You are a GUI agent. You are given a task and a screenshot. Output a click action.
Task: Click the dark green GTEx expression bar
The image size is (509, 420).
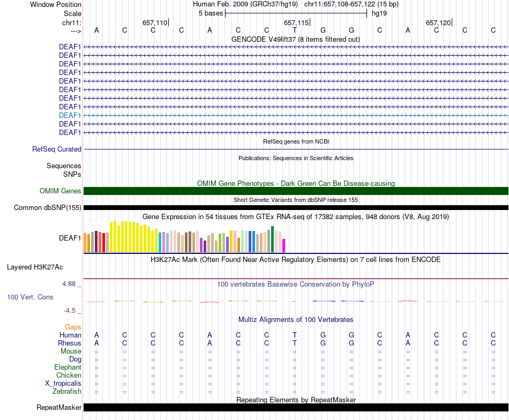273,239
